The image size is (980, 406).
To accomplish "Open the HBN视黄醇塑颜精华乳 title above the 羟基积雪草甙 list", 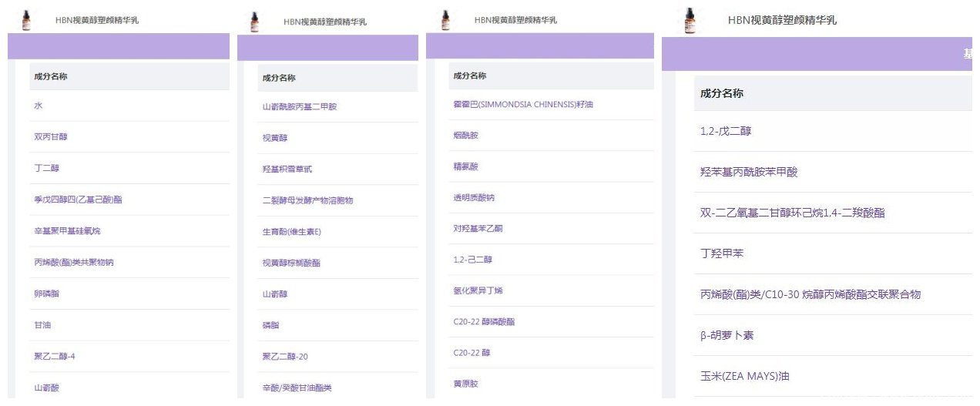I will click(325, 22).
